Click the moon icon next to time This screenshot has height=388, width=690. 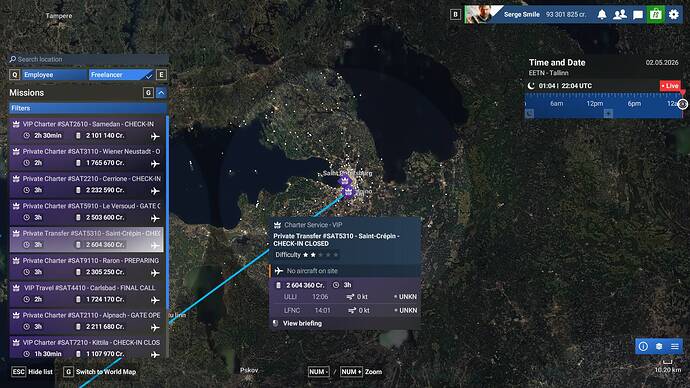coord(531,86)
